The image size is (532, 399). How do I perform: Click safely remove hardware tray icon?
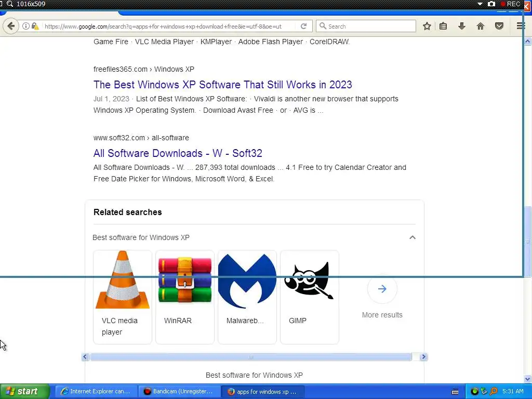pyautogui.click(x=484, y=391)
